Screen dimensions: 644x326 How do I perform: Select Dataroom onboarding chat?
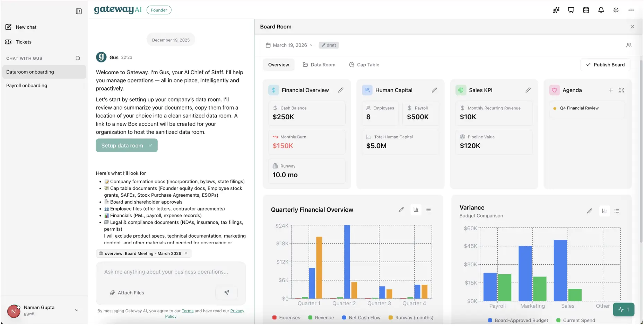44,72
